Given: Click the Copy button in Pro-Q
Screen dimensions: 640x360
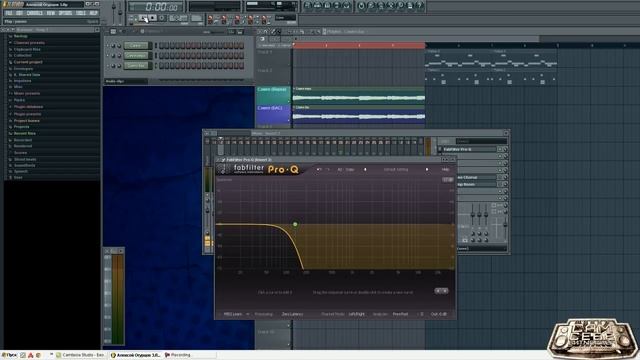Looking at the screenshot, I should pos(350,169).
